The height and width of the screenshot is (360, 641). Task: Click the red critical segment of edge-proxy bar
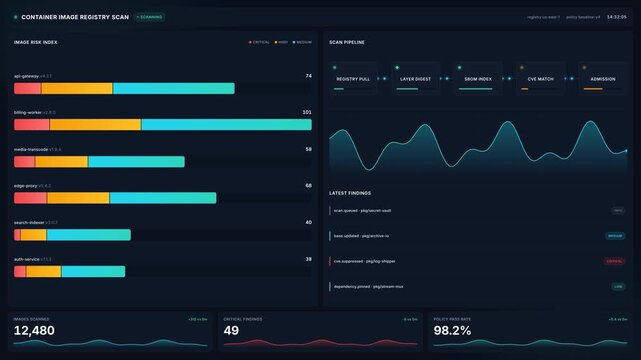(x=30, y=198)
